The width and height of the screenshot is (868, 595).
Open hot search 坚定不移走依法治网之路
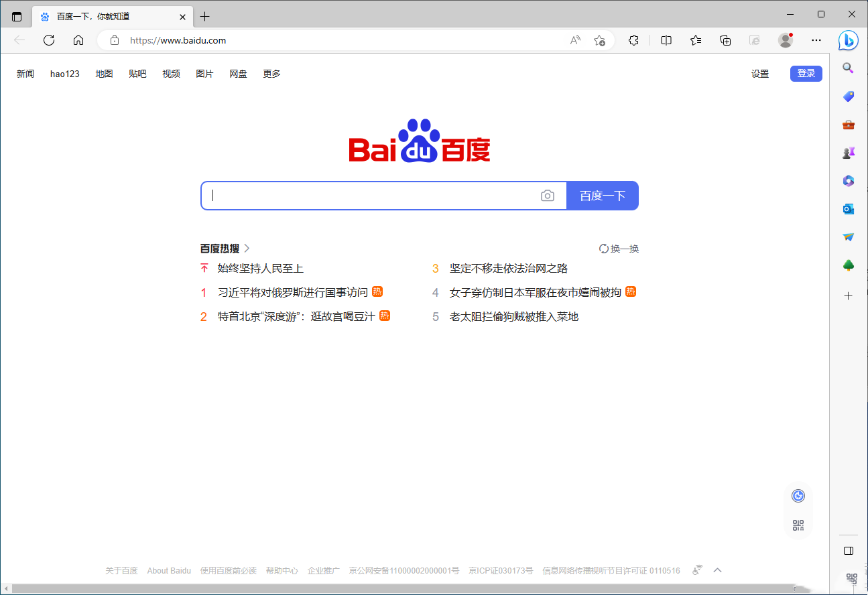click(509, 269)
